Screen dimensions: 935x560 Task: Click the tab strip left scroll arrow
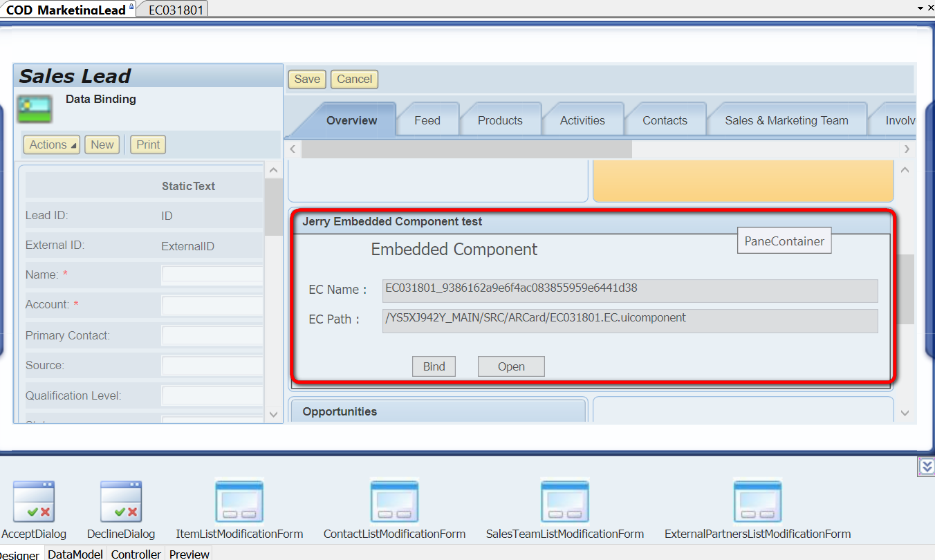click(x=293, y=149)
